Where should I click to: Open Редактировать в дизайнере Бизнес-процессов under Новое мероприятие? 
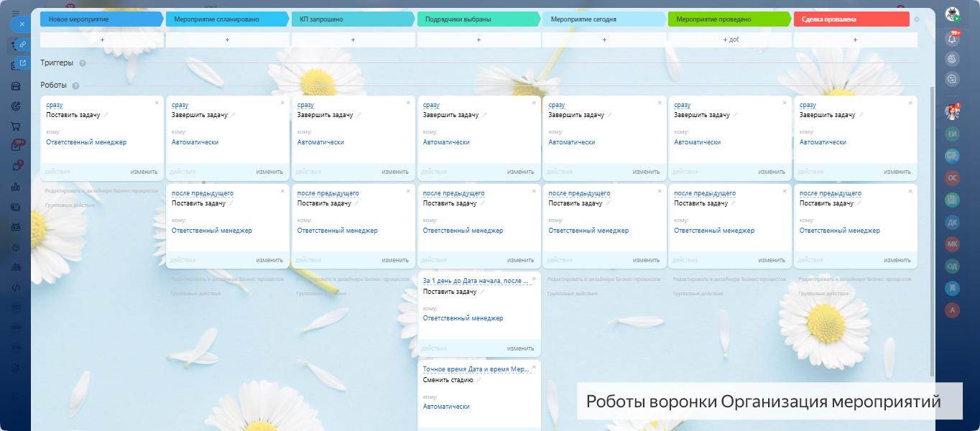[101, 191]
